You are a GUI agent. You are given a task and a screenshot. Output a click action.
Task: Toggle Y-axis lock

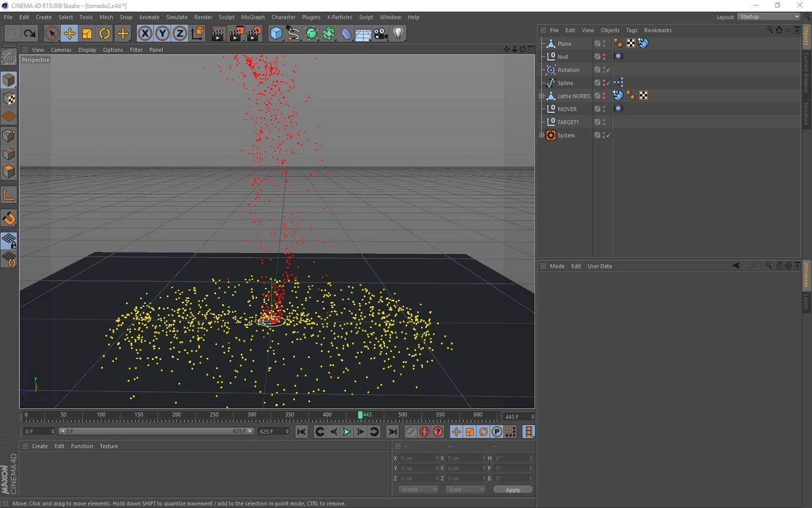point(162,34)
